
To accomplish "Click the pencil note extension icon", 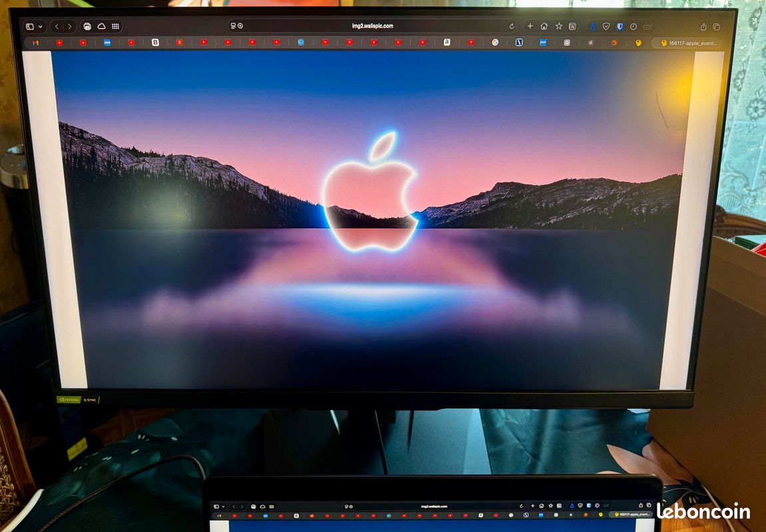I will pyautogui.click(x=648, y=27).
